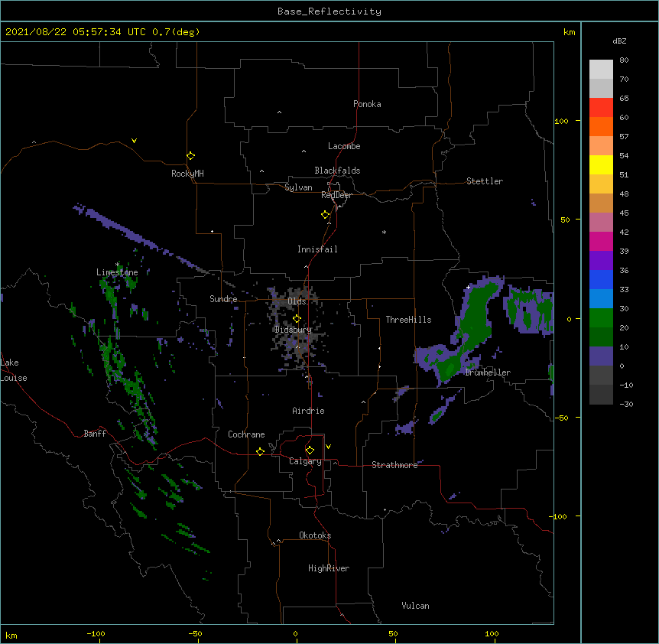Screen dimensions: 659x644
Task: Click the Drumheller label
Action: point(488,372)
